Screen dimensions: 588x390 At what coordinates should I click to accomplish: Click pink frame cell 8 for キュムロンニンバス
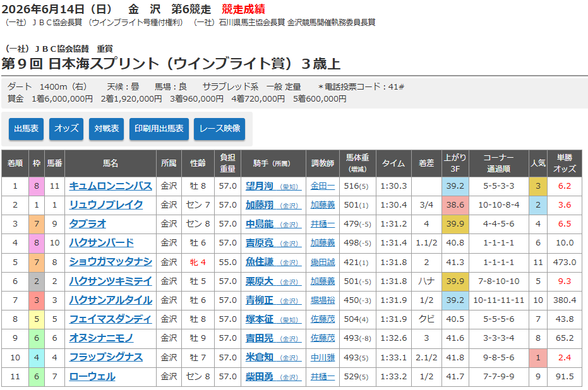click(x=37, y=186)
